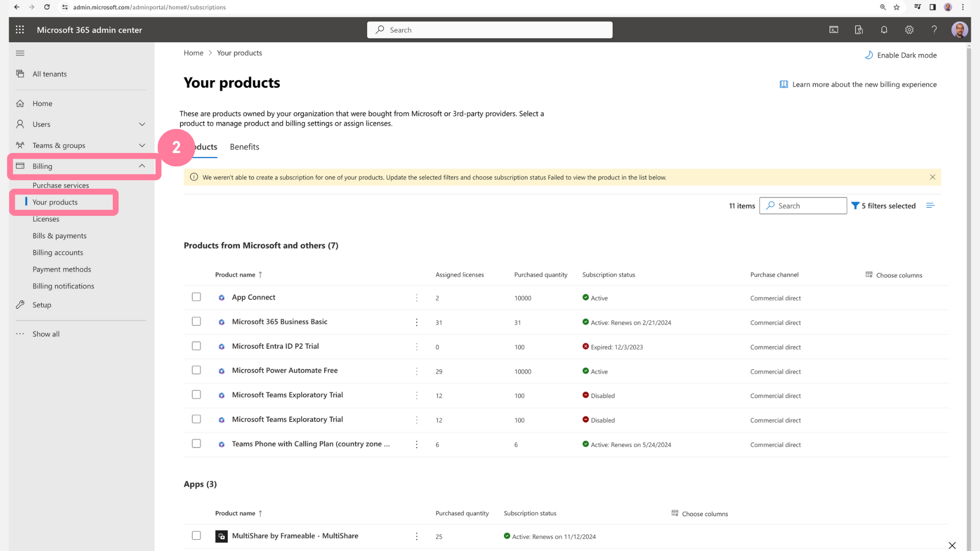Select Microsoft Power Automate Free checkbox
The width and height of the screenshot is (980, 551).
click(196, 370)
